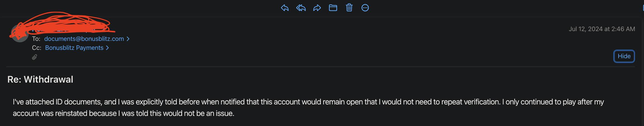Delete email with the trash icon
This screenshot has width=644, height=126.
coord(349,8)
